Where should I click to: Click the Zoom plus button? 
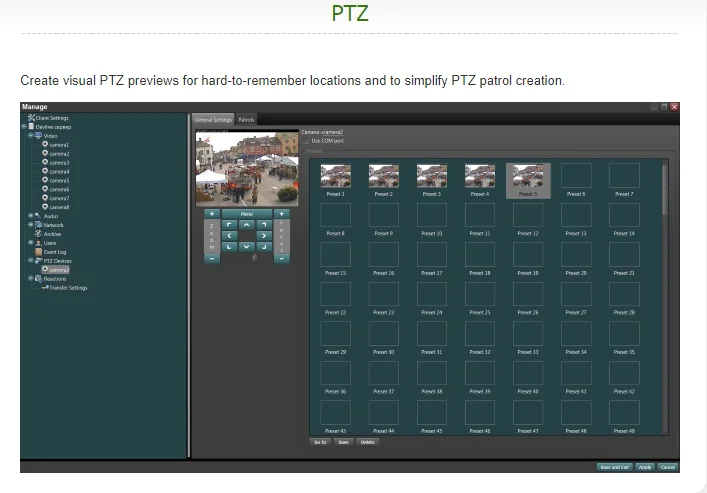click(210, 213)
